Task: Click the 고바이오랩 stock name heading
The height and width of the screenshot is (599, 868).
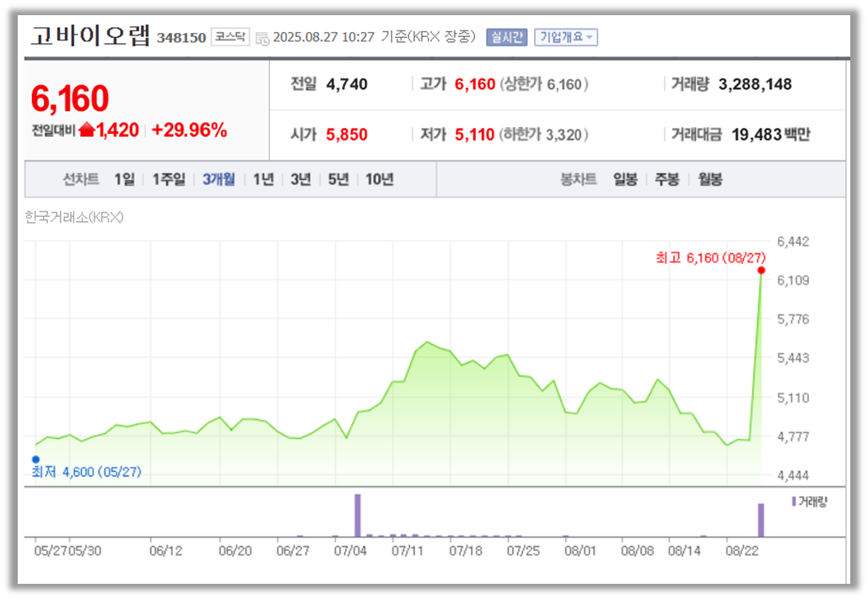Action: coord(90,35)
